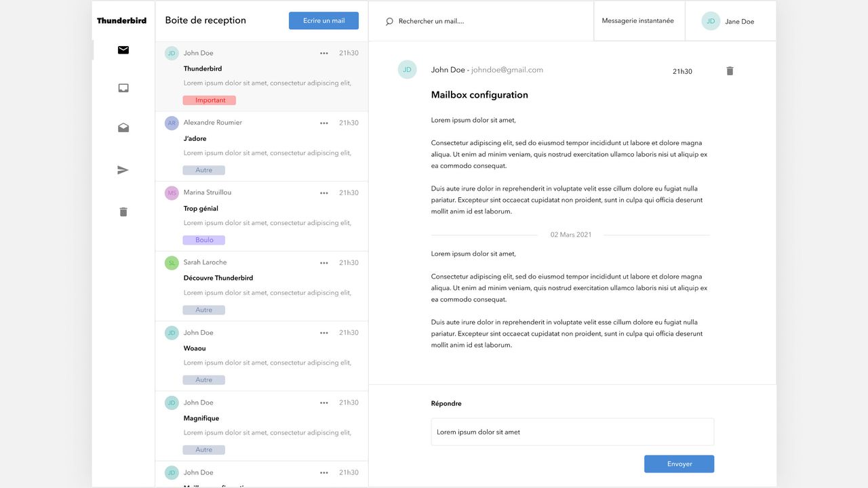The height and width of the screenshot is (488, 868).
Task: Open the email titled Magnifique
Action: click(262, 426)
